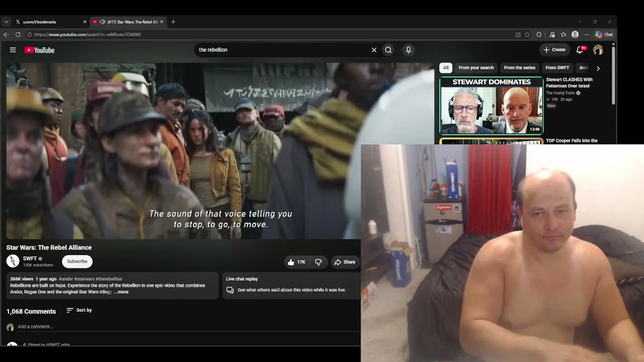This screenshot has height=362, width=644.
Task: Select the From SWFT chip
Action: (x=557, y=68)
